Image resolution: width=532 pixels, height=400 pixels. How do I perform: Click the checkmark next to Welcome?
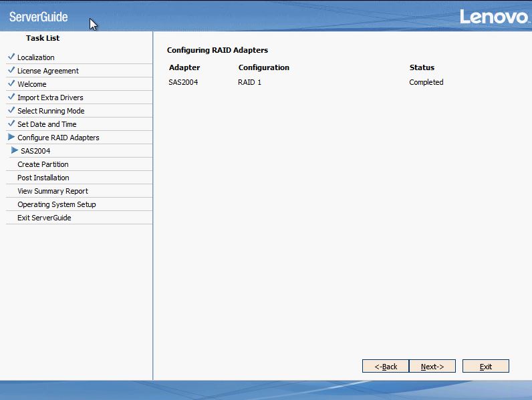pos(11,83)
